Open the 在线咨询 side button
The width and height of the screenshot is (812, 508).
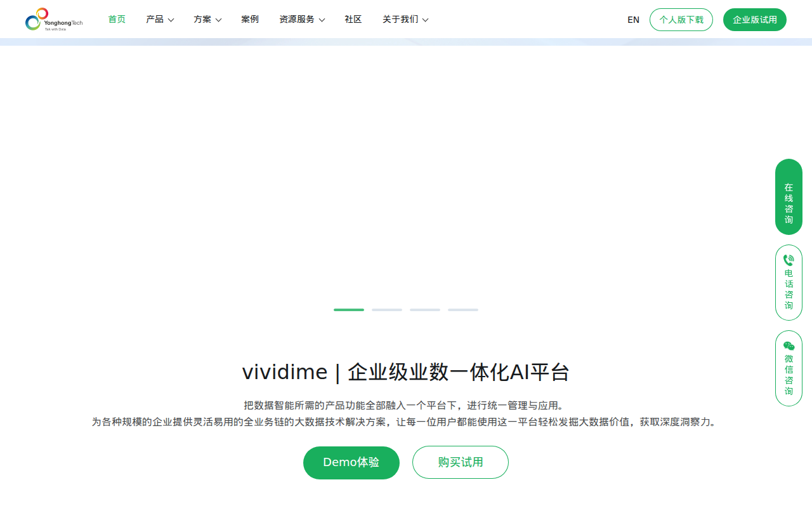[789, 197]
